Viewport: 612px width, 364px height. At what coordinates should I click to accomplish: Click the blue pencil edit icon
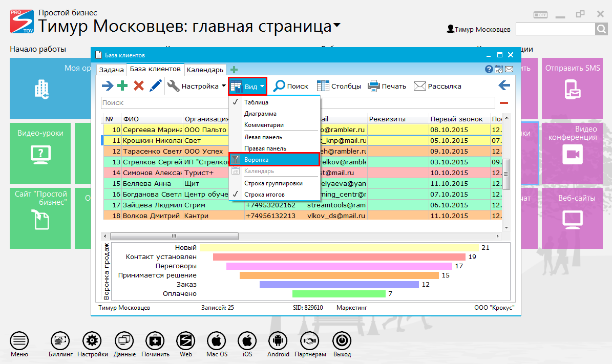[x=155, y=86]
